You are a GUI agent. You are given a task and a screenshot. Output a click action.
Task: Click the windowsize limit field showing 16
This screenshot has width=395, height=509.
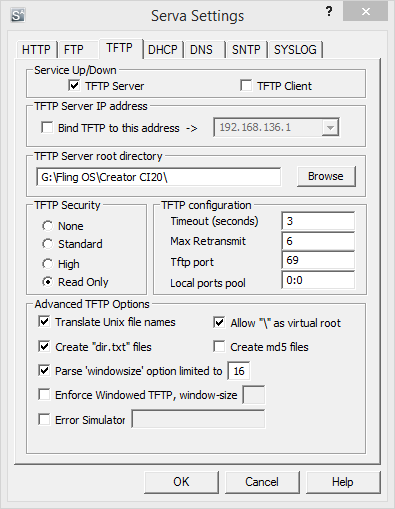point(239,371)
